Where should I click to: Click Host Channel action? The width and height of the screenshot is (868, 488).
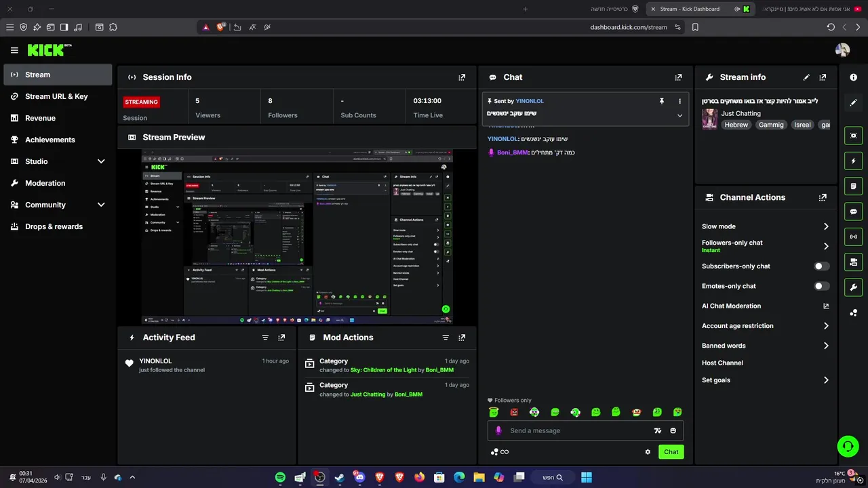722,363
